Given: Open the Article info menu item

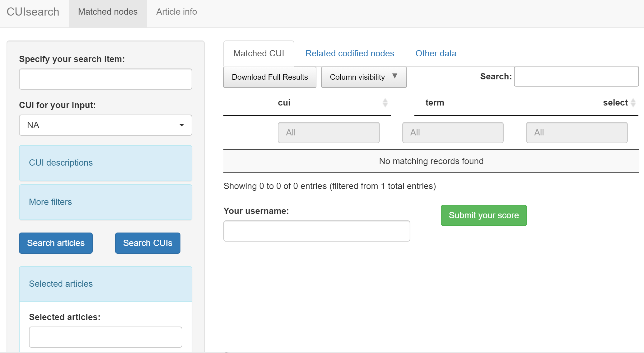Looking at the screenshot, I should click(176, 12).
